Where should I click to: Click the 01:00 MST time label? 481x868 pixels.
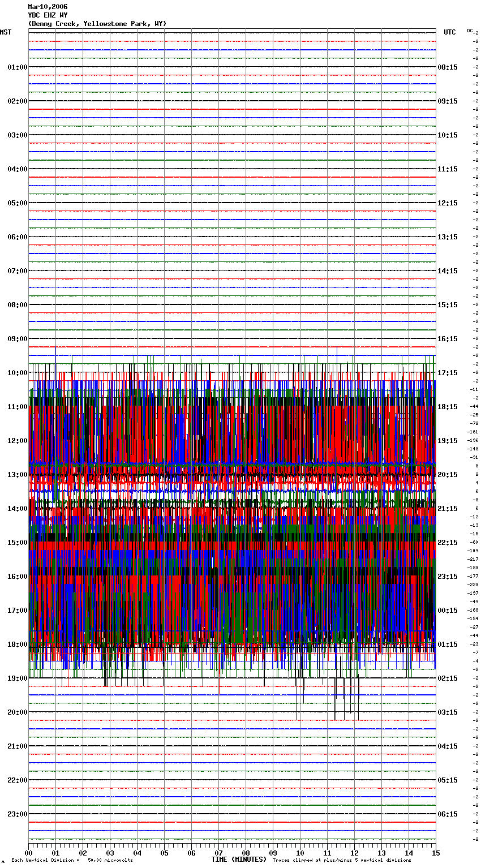click(17, 67)
